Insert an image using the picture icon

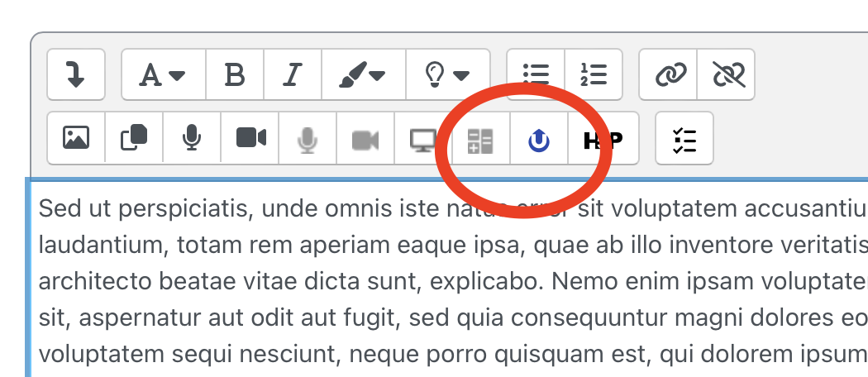coord(76,138)
